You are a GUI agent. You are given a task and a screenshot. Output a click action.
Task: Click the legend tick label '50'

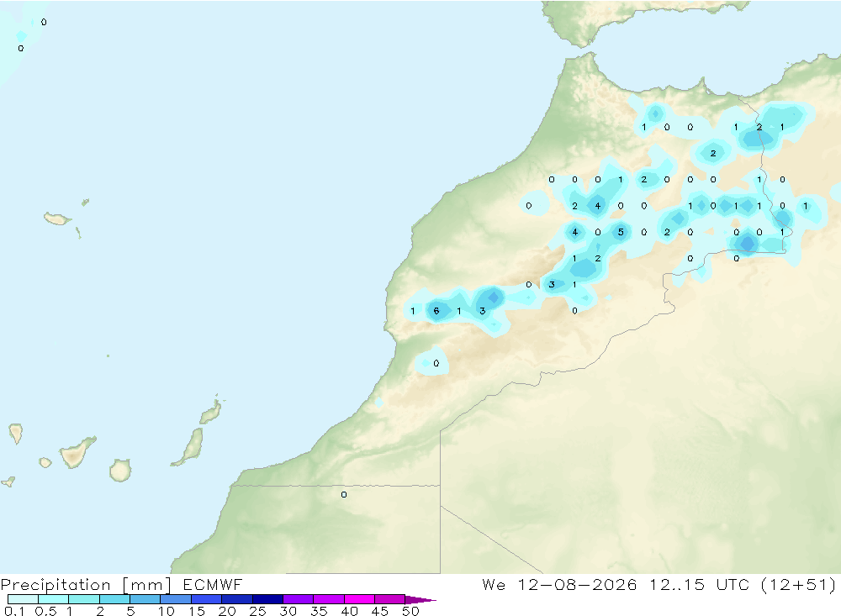tap(411, 611)
